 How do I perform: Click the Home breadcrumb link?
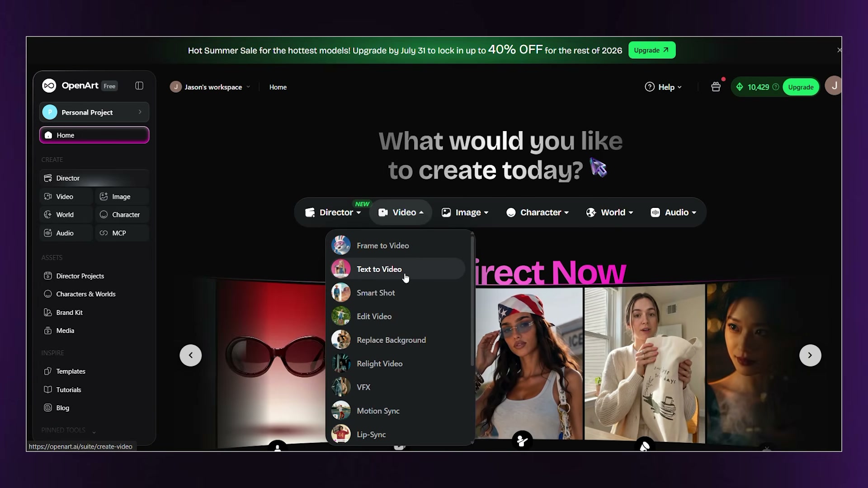pos(278,87)
